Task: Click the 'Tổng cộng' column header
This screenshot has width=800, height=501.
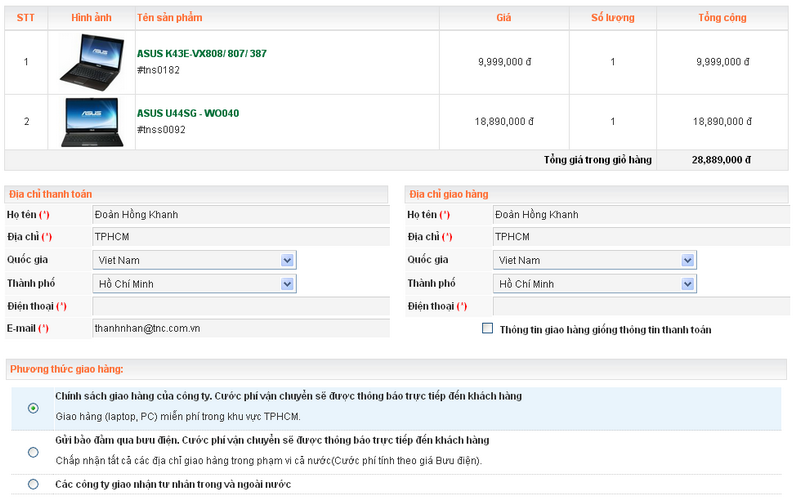Action: pyautogui.click(x=722, y=18)
